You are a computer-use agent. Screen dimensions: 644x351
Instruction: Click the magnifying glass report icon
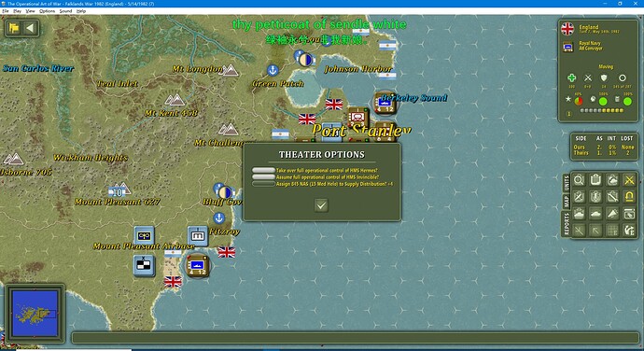click(579, 180)
